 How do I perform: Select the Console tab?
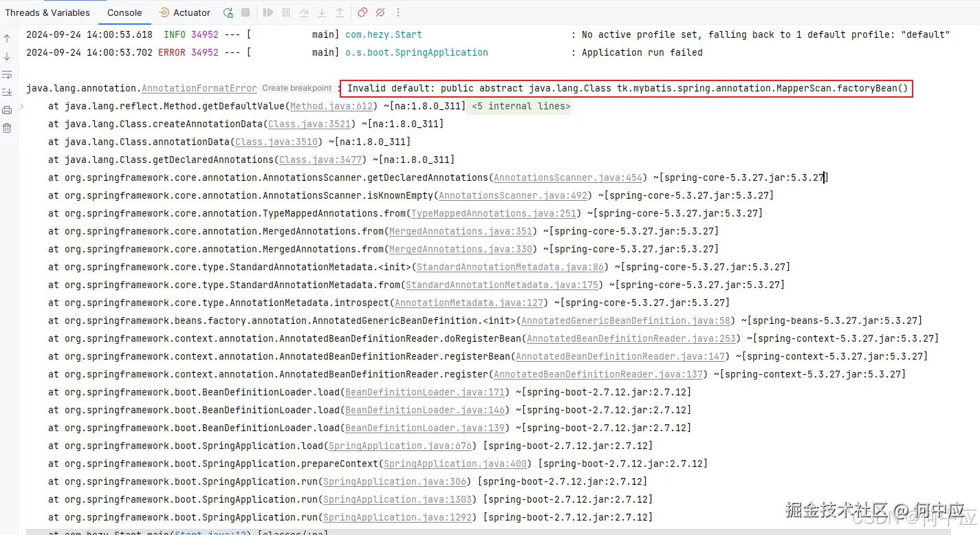124,12
